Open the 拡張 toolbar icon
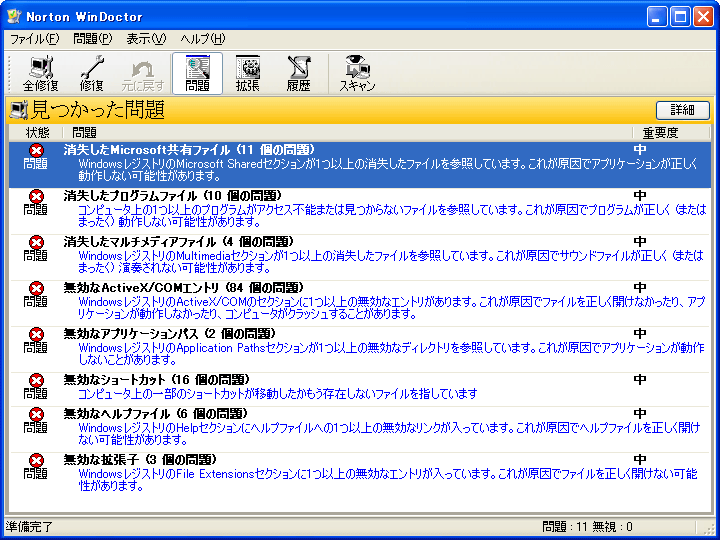The image size is (720, 540). click(248, 73)
